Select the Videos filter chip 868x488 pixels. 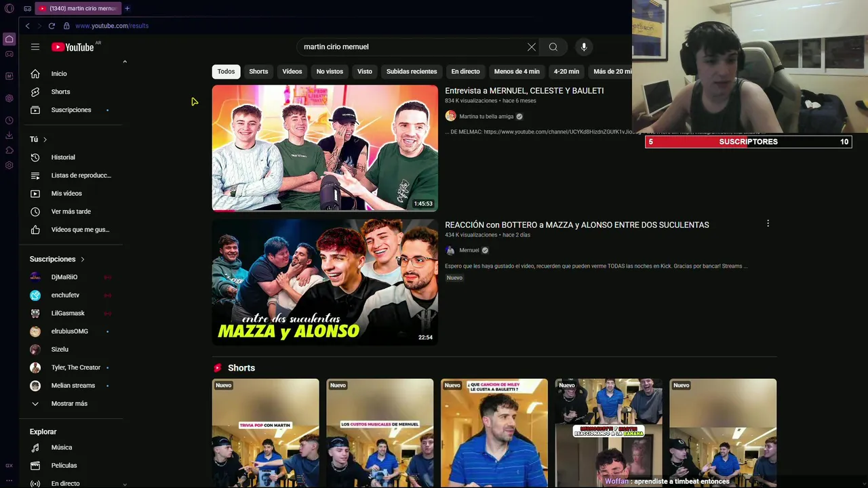click(292, 71)
